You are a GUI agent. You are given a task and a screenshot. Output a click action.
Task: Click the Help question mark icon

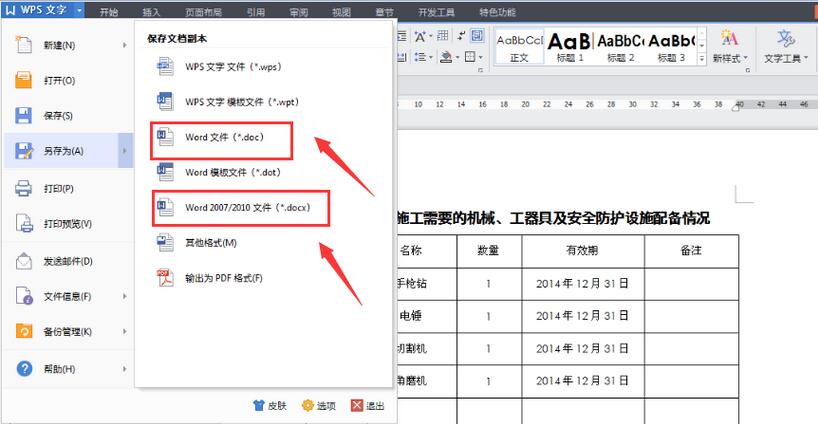pyautogui.click(x=24, y=369)
